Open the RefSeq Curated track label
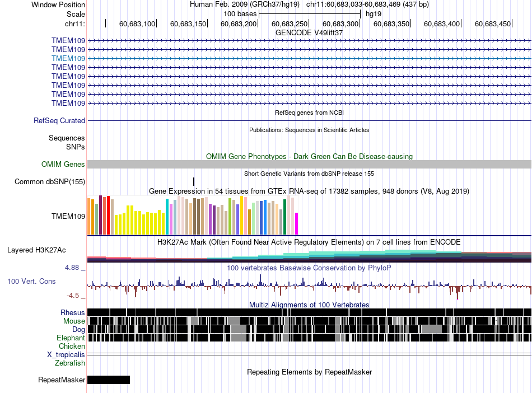This screenshot has width=532, height=393. click(x=59, y=120)
